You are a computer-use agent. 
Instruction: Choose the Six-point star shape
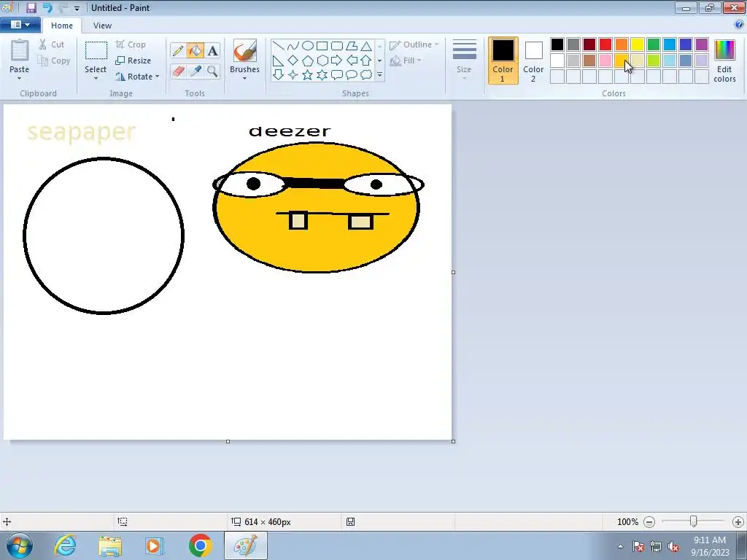pos(322,75)
